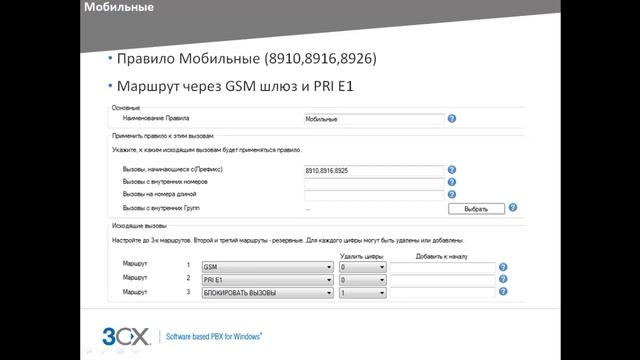Expand route 1 GSM dropdown
640x360 pixels.
click(x=267, y=267)
